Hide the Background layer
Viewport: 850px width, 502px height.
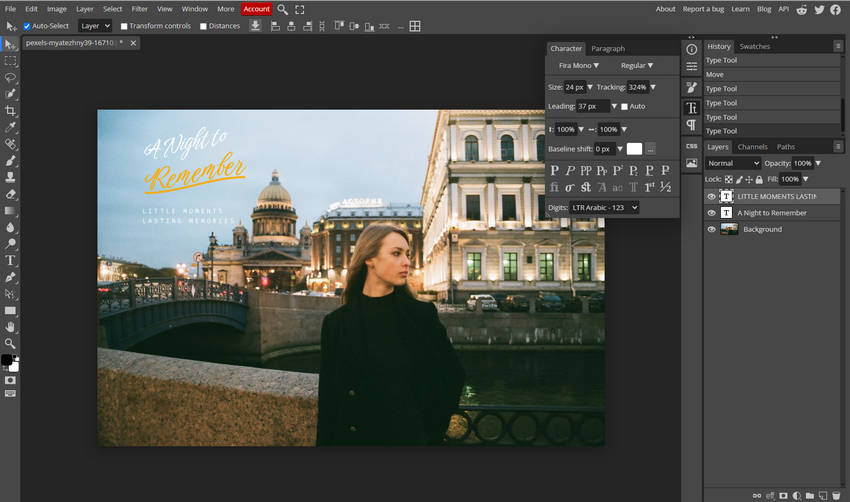click(712, 229)
